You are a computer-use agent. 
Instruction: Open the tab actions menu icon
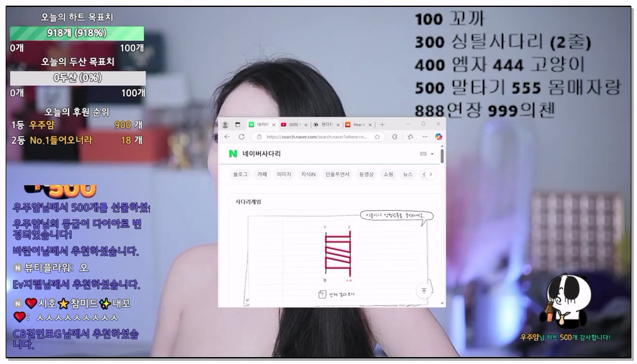click(237, 124)
